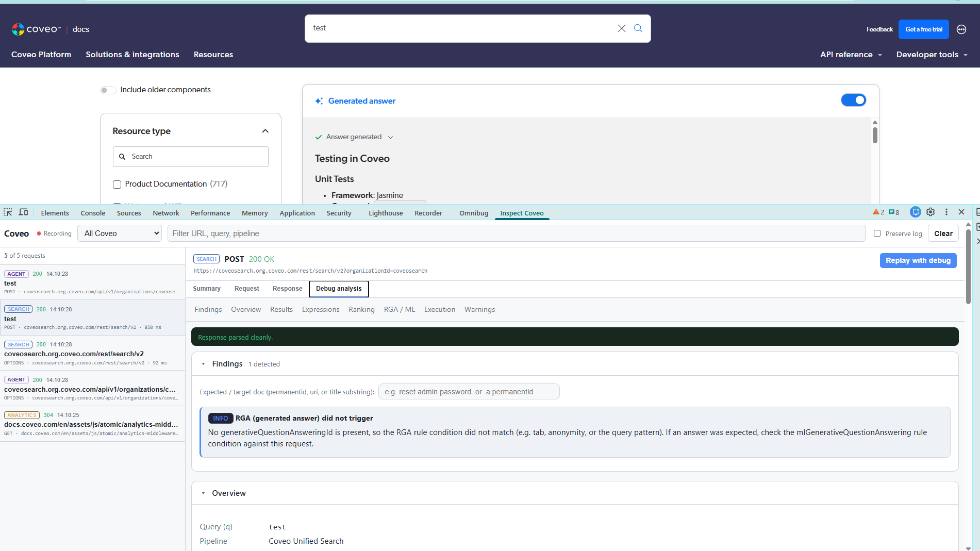Click the Coveo logo in the header
Screen dimensions: 980x551
pyautogui.click(x=36, y=29)
